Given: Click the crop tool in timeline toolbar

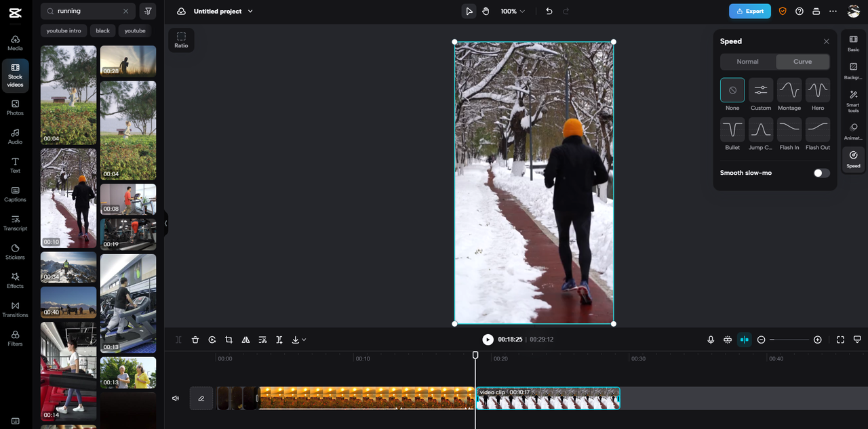Looking at the screenshot, I should (x=229, y=340).
